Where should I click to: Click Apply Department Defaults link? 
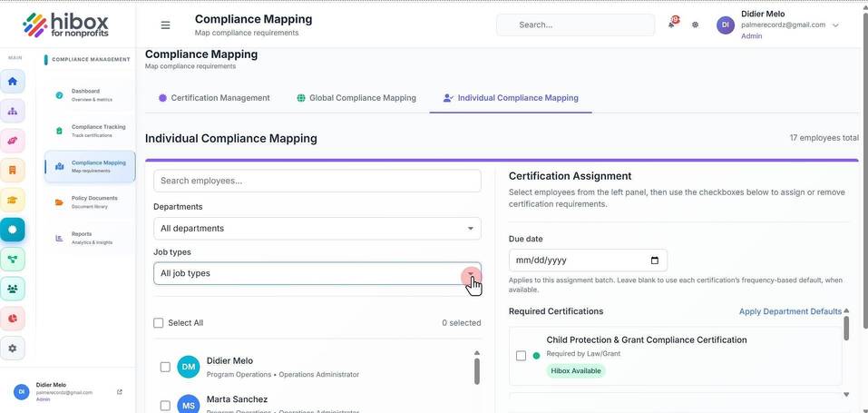tap(790, 311)
